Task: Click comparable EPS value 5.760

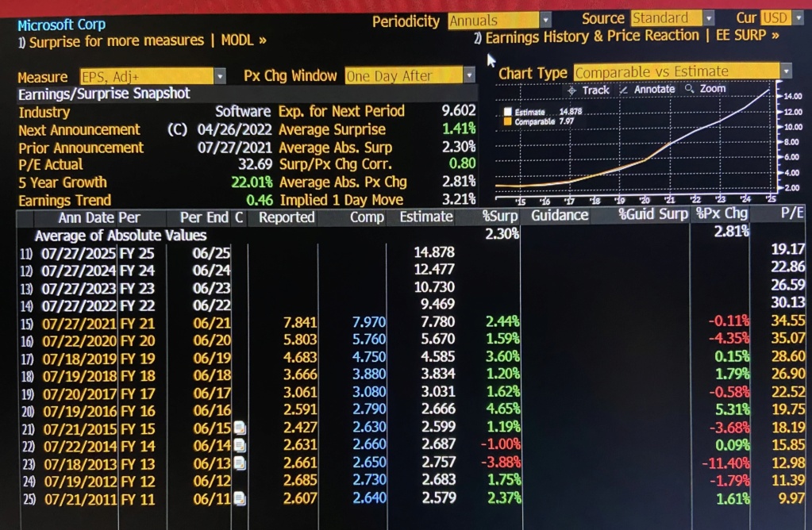Action: tap(369, 340)
